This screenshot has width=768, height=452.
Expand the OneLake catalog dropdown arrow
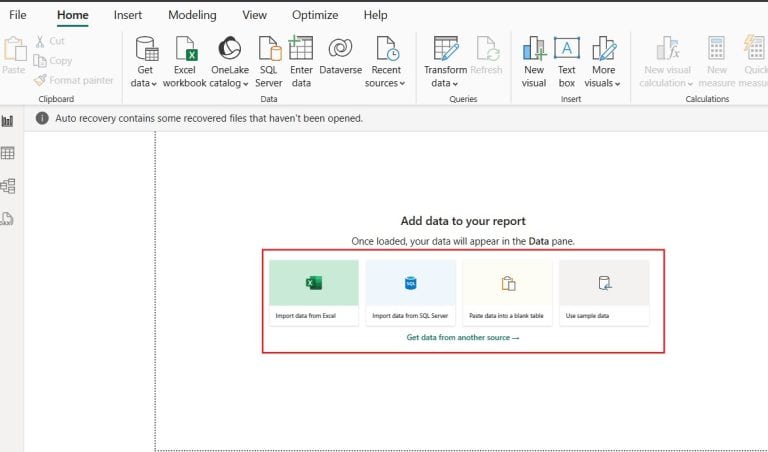[x=245, y=84]
